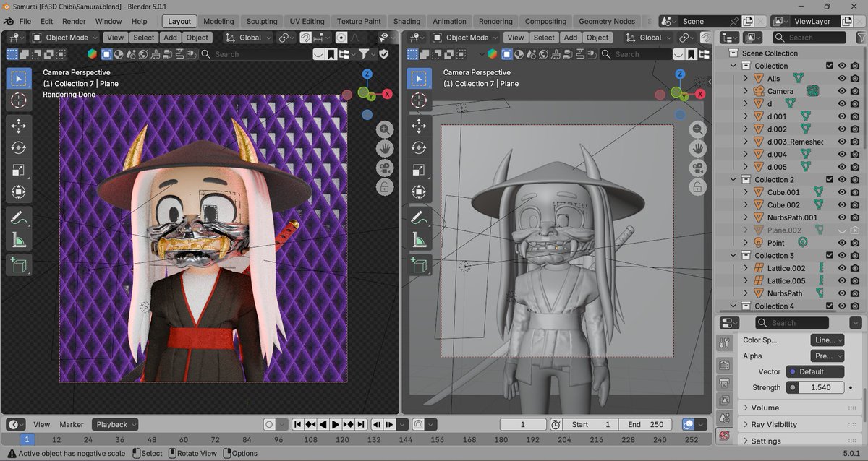868x461 pixels.
Task: Select the Move tool in left viewport
Action: (x=19, y=126)
